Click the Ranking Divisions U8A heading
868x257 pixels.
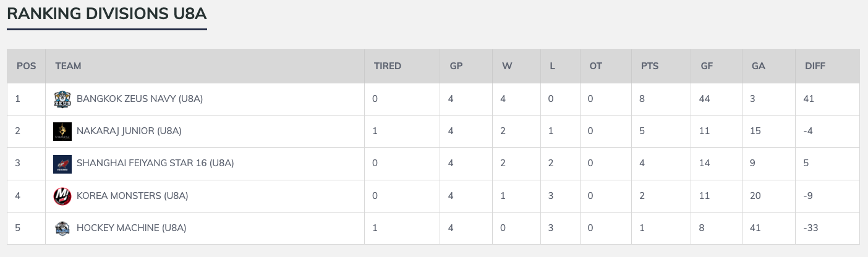pos(106,14)
